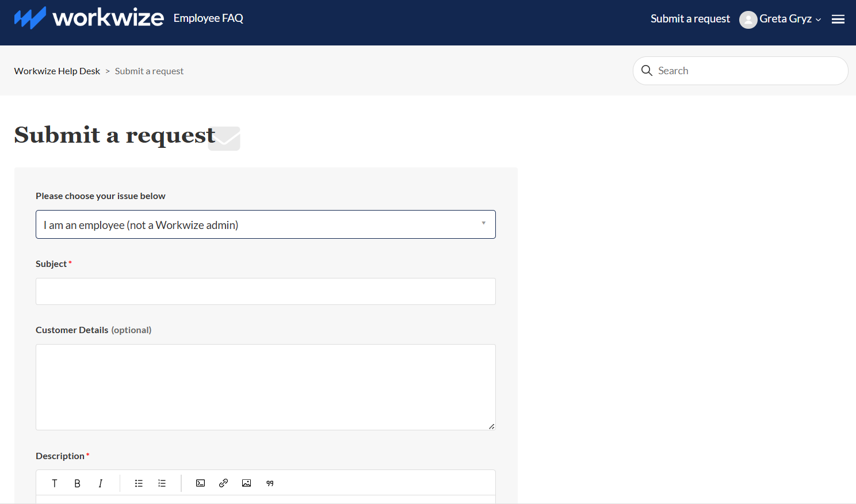The width and height of the screenshot is (856, 504).
Task: Click the Workwize logo
Action: pyautogui.click(x=89, y=18)
